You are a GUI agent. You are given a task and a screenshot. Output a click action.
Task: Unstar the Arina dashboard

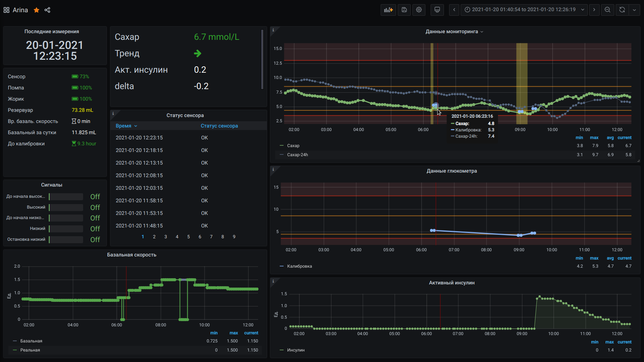tap(36, 10)
